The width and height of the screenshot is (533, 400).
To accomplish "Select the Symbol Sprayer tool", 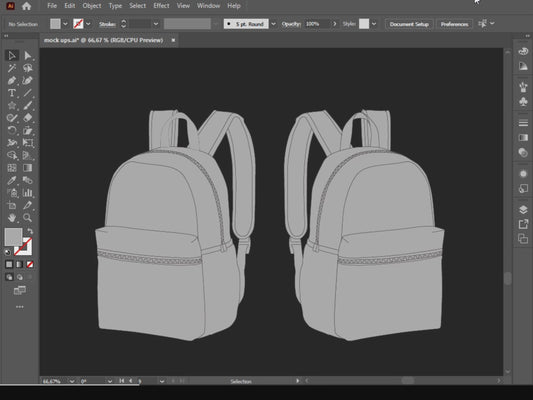I will tap(12, 193).
